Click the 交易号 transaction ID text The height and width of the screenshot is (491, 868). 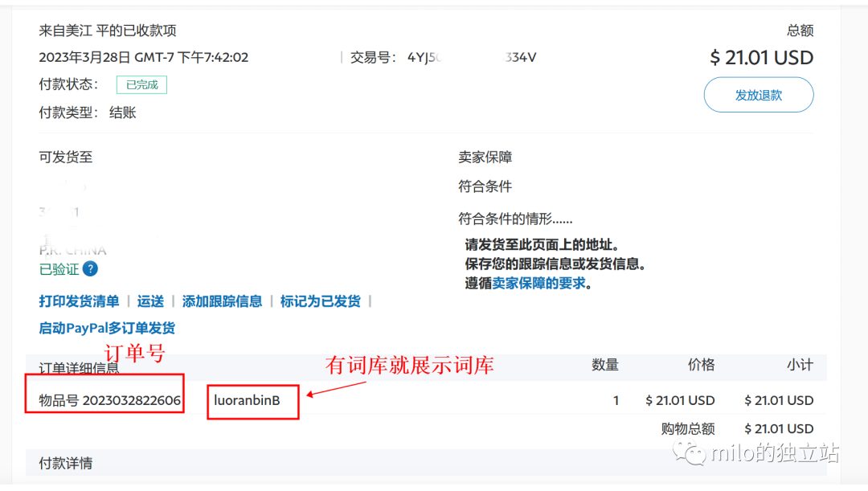(x=443, y=58)
